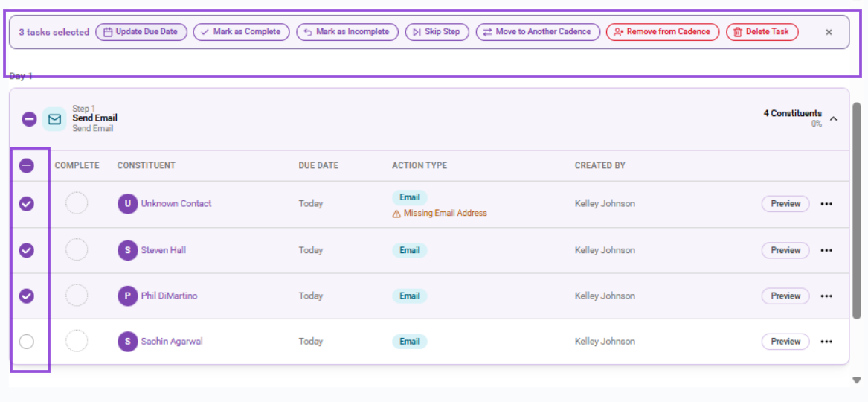
Task: Open three-dot menu for Sachin Agarwal
Action: 826,342
